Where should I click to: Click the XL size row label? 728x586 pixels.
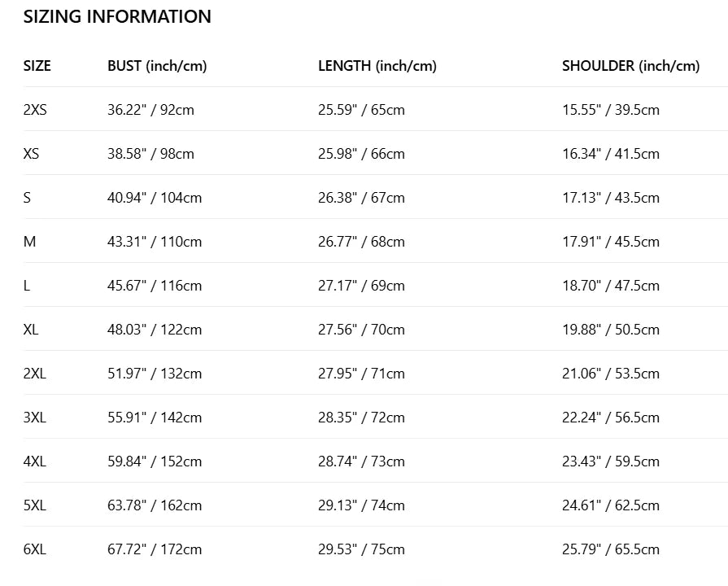coord(31,330)
